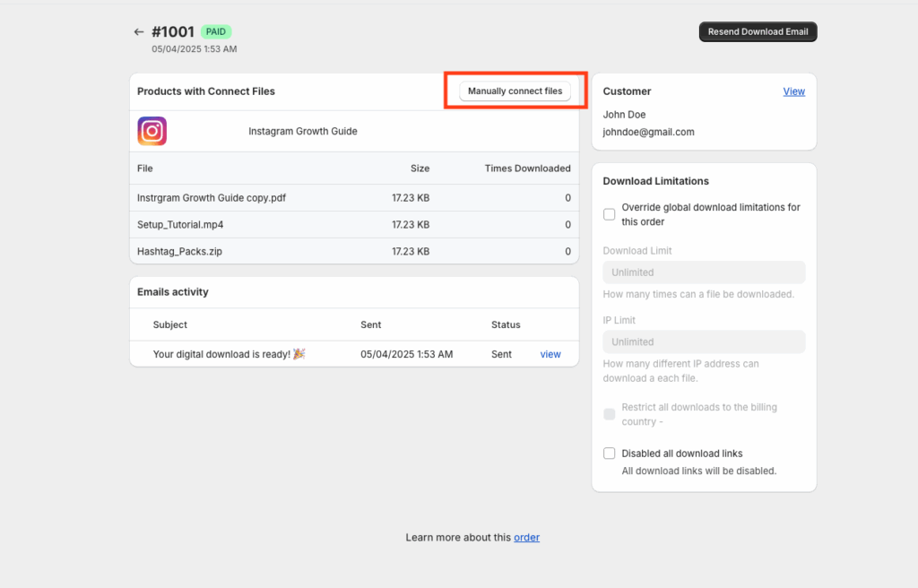Select the Setup_Tutorial.mp4 file row
This screenshot has height=588, width=918.
[180, 225]
